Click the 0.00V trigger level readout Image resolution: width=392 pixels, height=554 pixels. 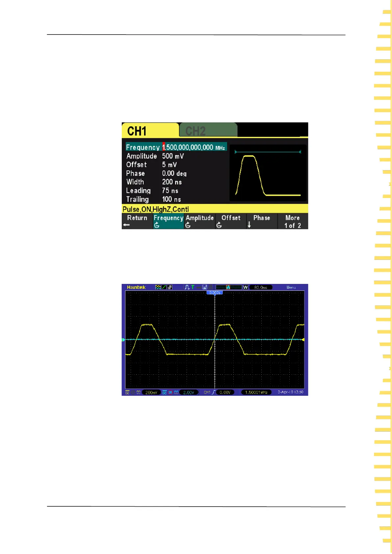[225, 392]
